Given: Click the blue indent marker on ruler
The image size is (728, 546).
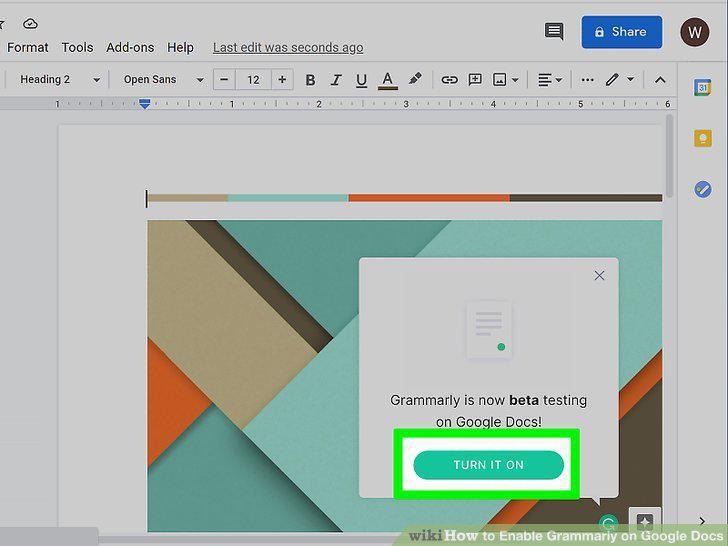Looking at the screenshot, I should [144, 104].
